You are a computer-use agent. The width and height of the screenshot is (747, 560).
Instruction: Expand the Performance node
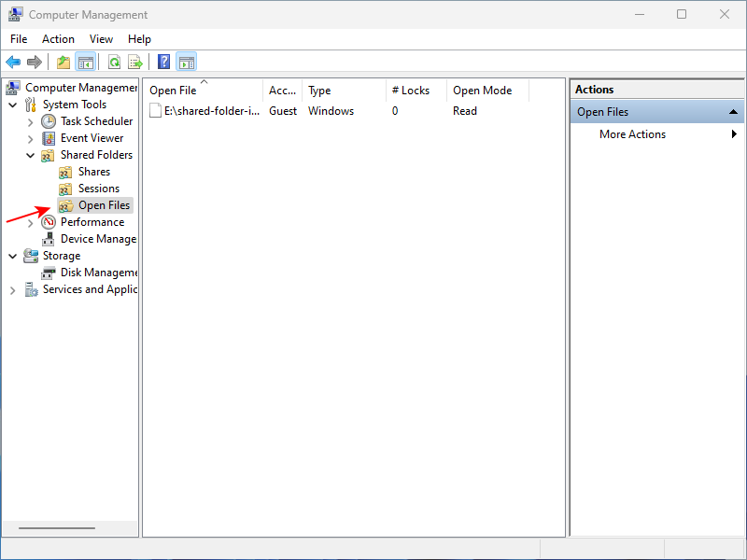tap(31, 223)
